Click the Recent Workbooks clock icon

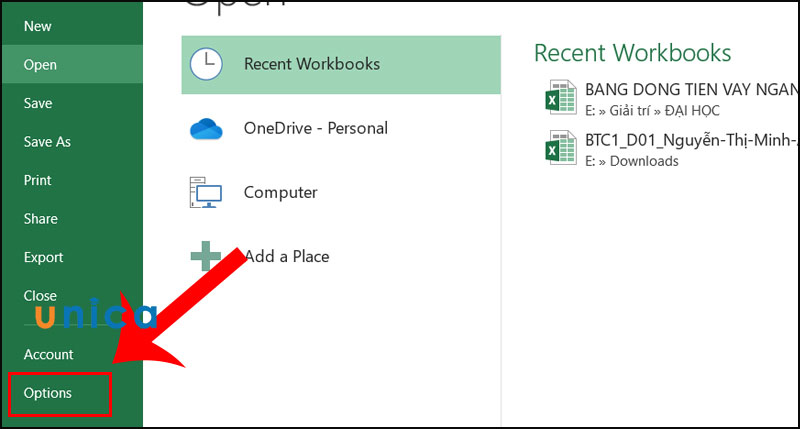coord(206,64)
